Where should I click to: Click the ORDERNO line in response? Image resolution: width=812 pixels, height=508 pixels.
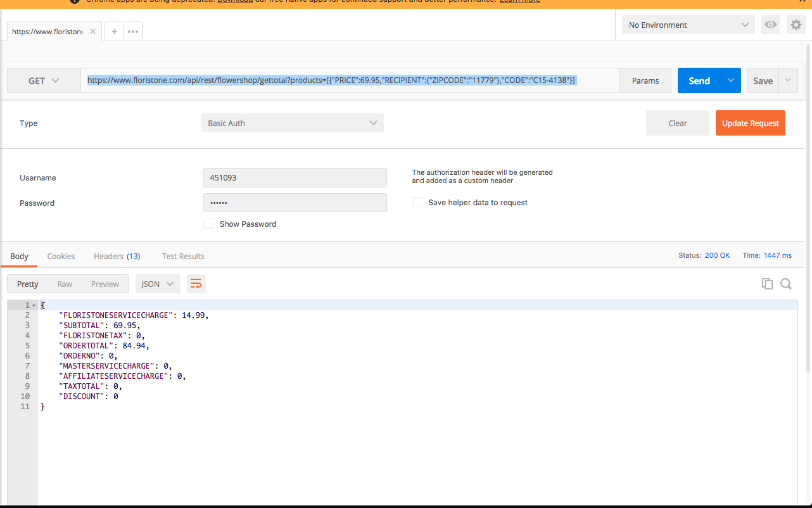(x=88, y=355)
